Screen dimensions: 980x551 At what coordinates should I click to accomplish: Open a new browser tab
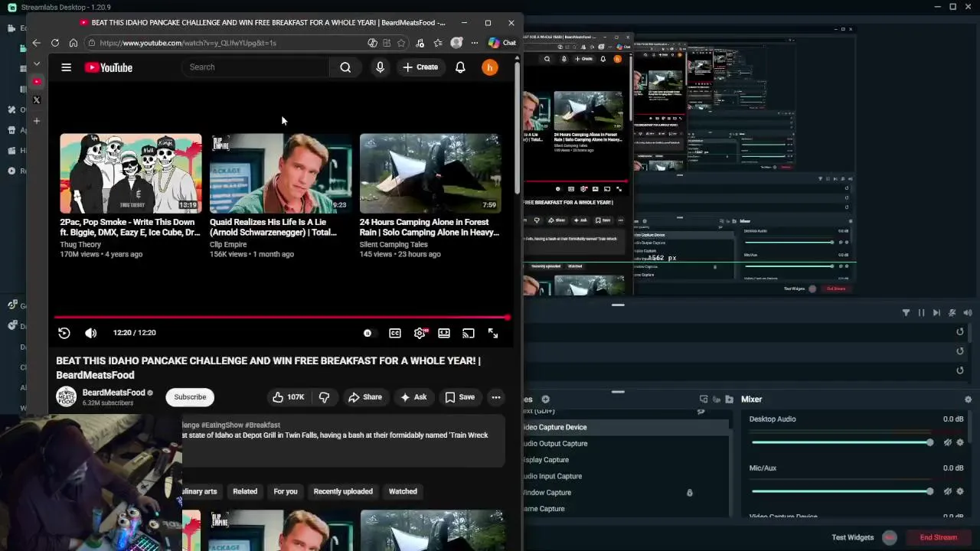pyautogui.click(x=36, y=121)
